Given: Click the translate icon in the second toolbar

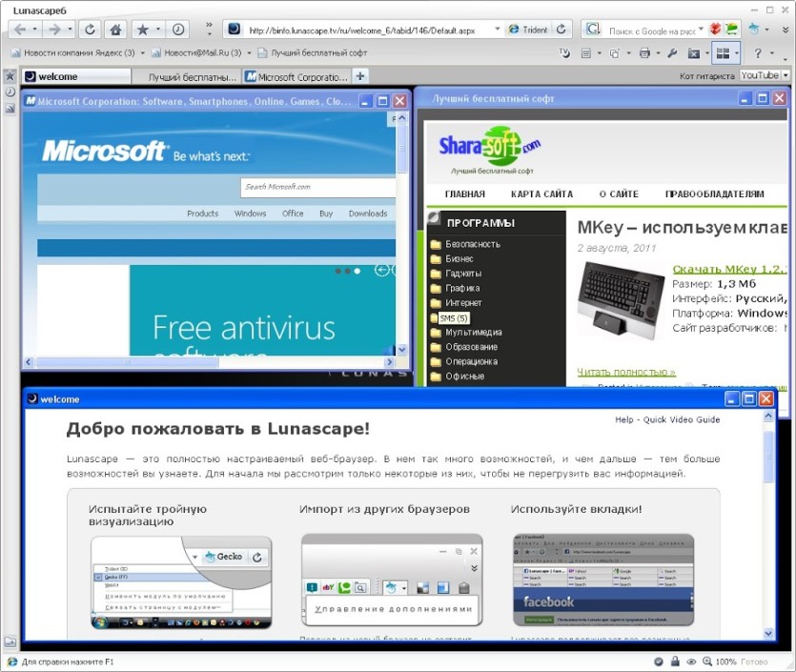Looking at the screenshot, I should pyautogui.click(x=564, y=52).
